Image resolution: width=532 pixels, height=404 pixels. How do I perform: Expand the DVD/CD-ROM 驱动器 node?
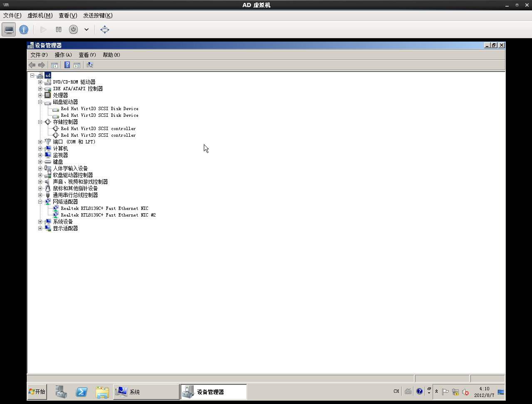click(x=40, y=82)
